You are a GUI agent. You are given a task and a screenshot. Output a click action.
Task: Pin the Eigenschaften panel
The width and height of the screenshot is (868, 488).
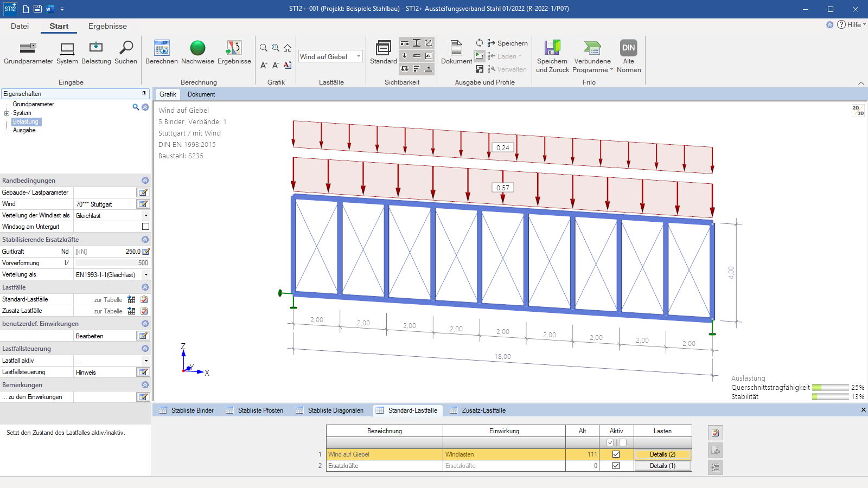[x=144, y=94]
